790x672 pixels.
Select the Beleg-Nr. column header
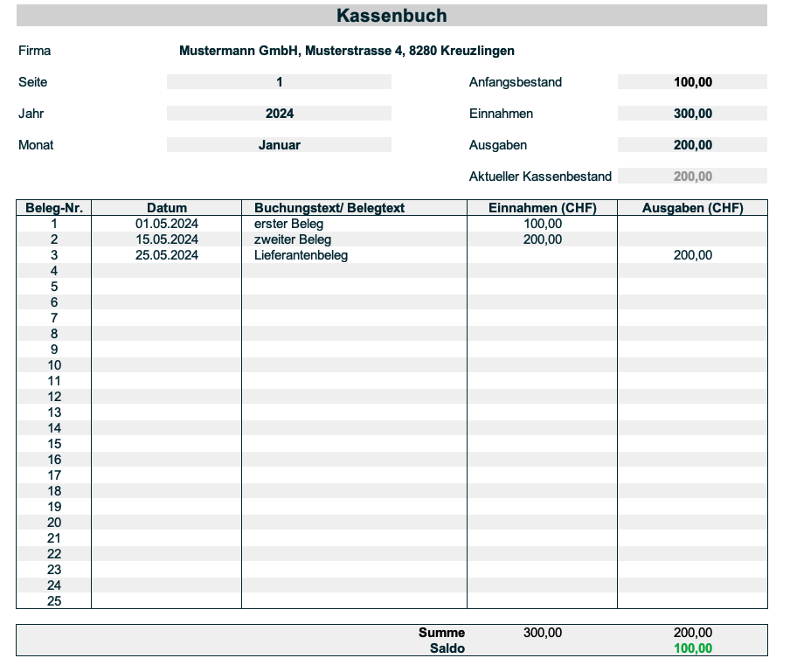point(54,208)
